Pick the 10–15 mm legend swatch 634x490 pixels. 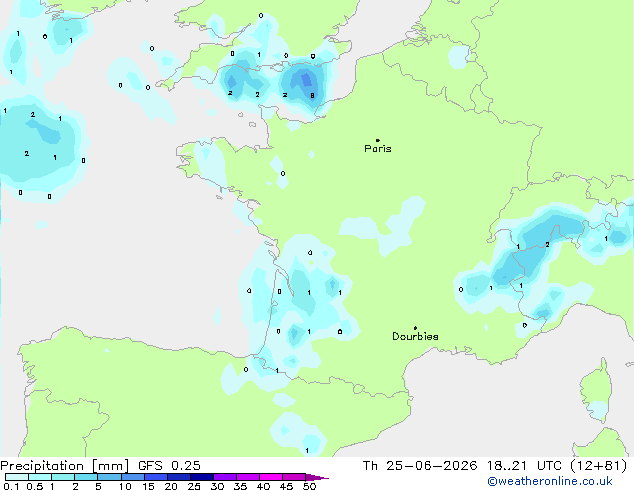tap(132, 477)
